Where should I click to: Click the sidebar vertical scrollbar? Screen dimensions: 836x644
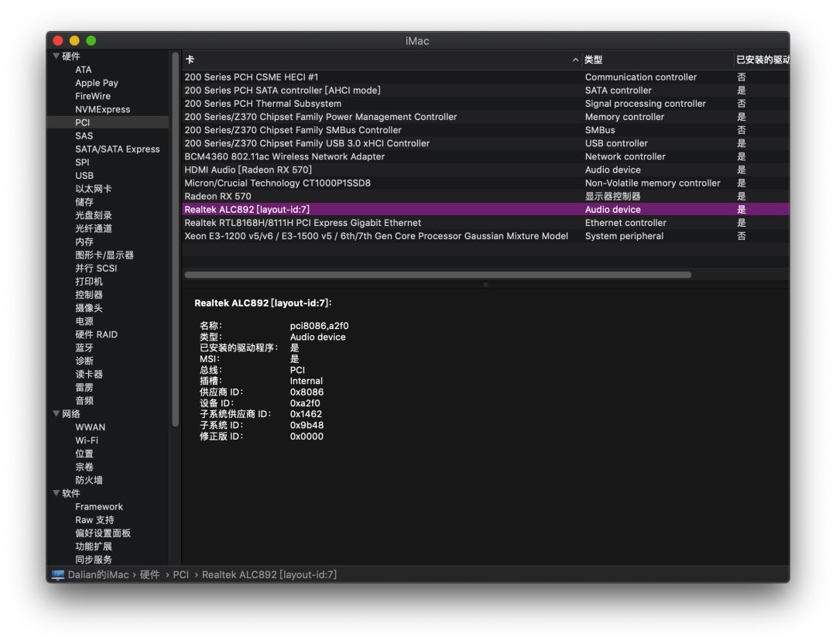pyautogui.click(x=176, y=239)
